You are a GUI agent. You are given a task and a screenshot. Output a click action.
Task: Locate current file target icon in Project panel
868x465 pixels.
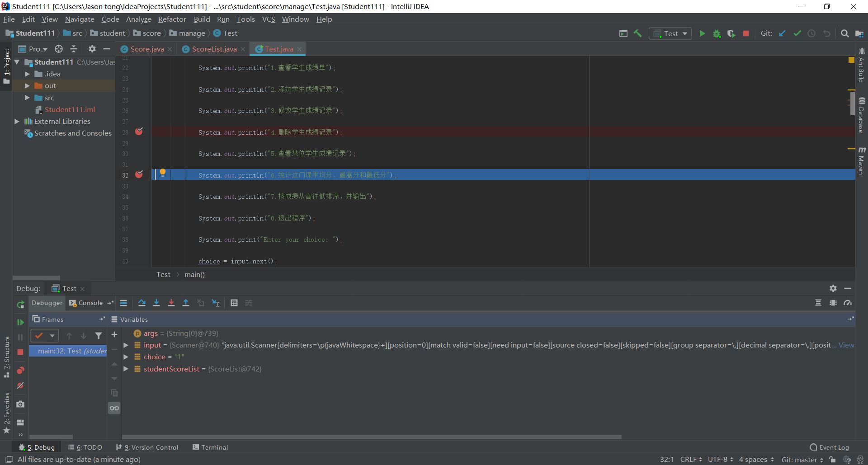[59, 49]
